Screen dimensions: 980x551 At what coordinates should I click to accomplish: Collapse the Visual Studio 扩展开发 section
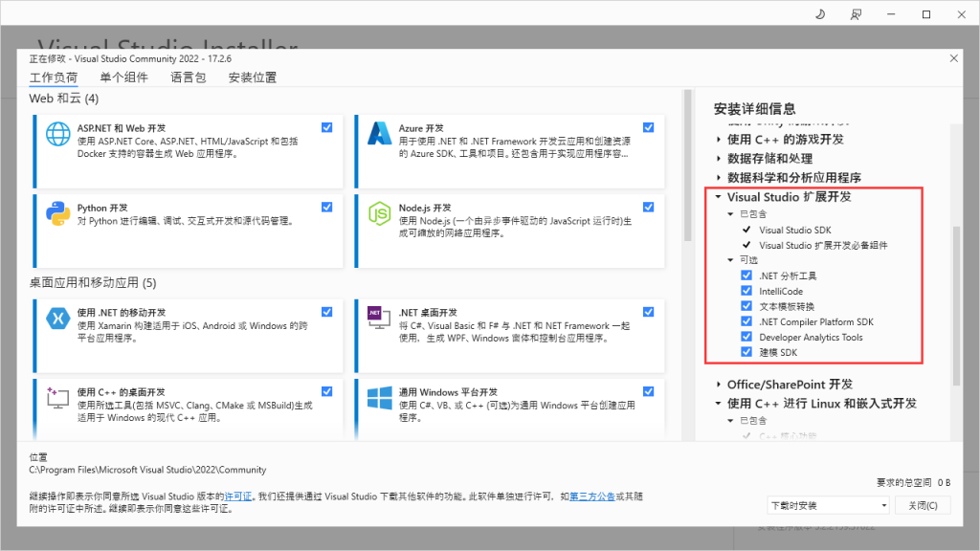[719, 197]
